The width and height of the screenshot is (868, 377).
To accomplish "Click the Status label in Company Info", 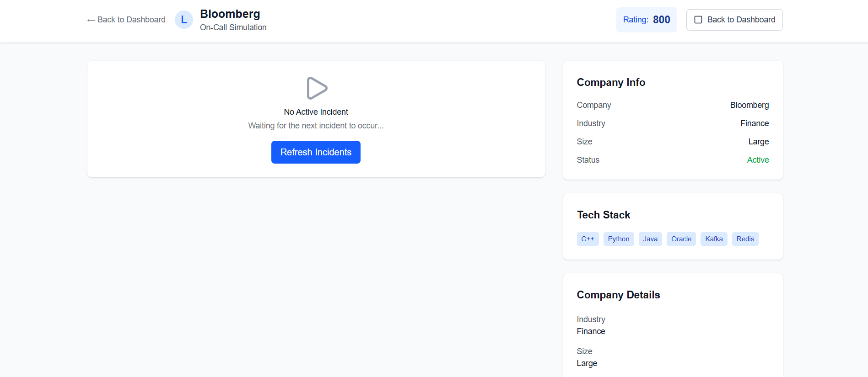I will [588, 160].
